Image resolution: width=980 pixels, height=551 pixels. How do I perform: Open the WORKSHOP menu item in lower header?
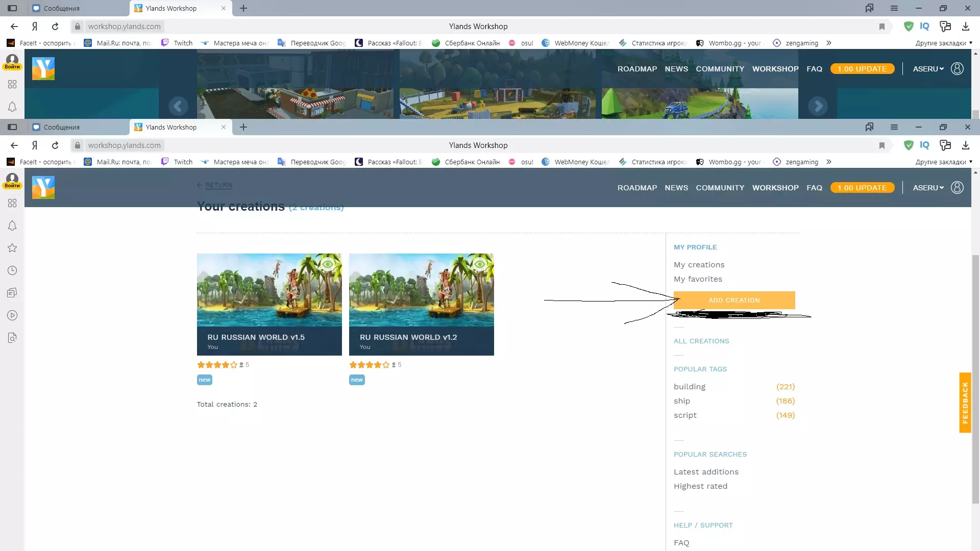point(775,188)
